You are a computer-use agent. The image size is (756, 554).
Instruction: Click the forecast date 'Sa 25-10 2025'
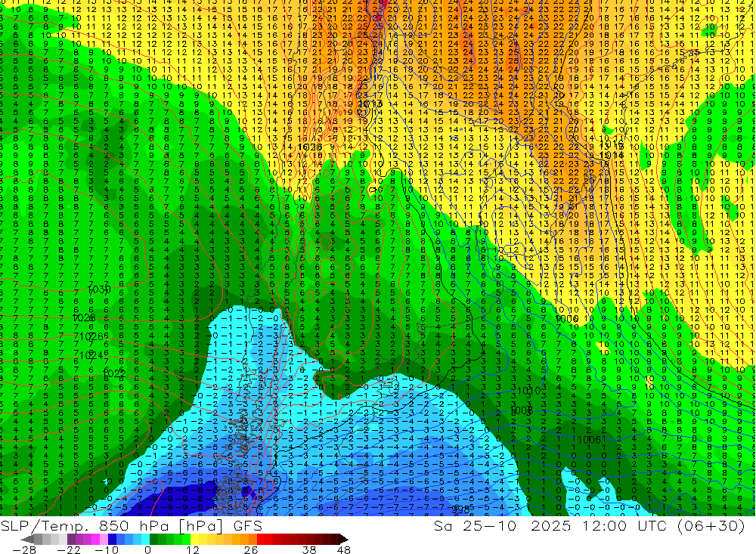tap(503, 525)
